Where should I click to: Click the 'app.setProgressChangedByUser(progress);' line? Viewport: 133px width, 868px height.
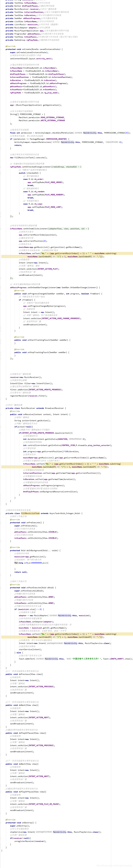point(44,306)
